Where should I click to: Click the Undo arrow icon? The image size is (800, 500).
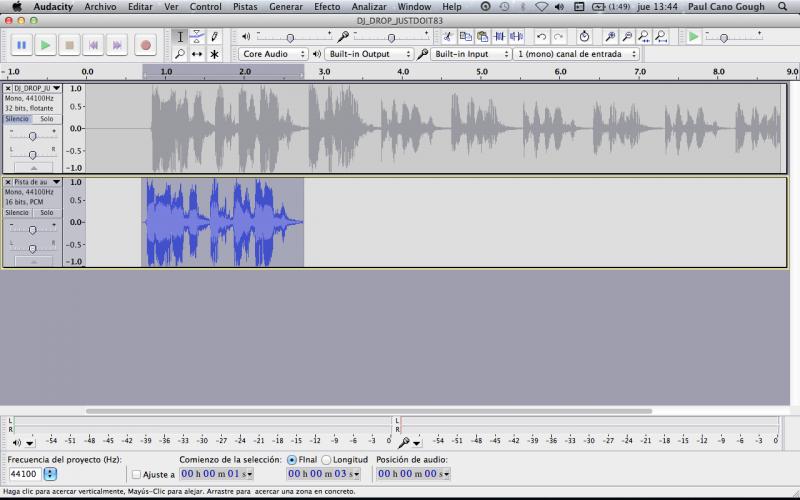point(541,37)
